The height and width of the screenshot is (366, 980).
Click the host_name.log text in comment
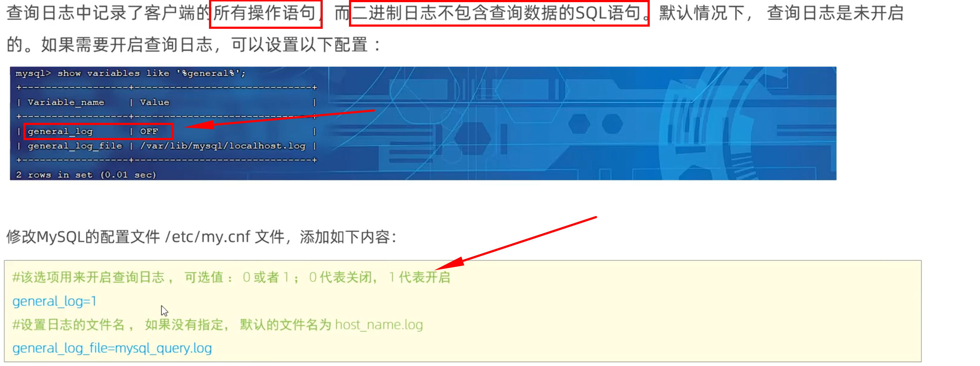pos(378,325)
